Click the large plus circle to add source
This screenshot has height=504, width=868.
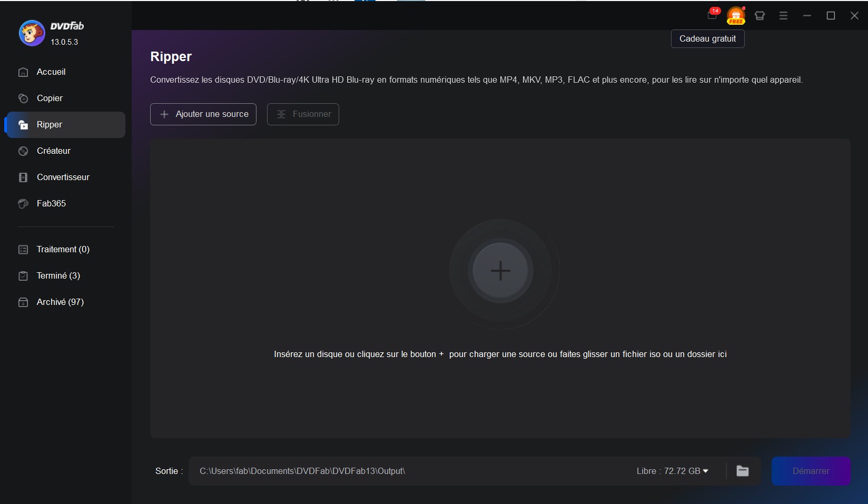click(x=501, y=271)
